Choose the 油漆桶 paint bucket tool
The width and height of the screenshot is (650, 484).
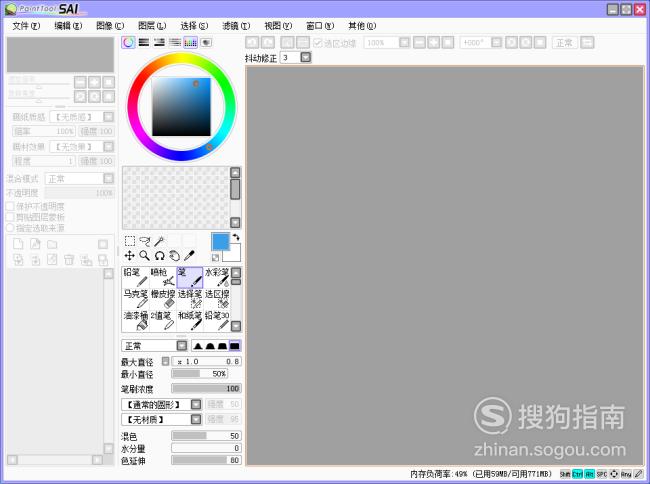point(135,321)
